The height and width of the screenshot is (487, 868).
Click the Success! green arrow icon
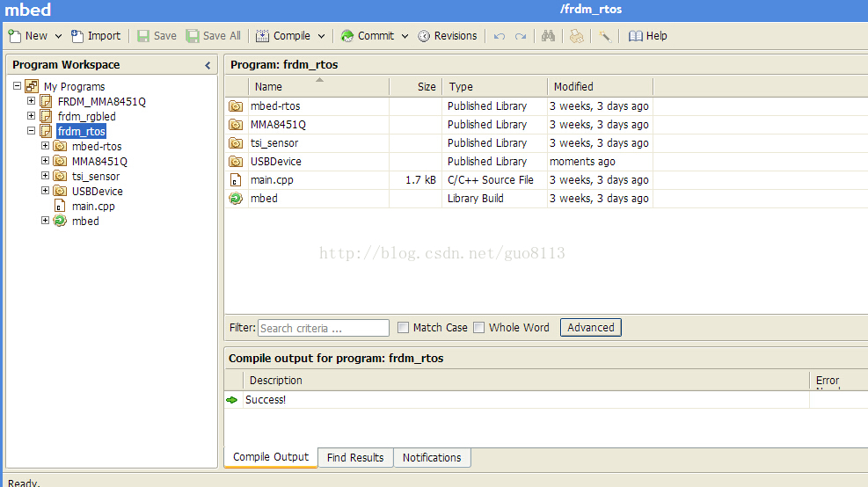coord(232,400)
